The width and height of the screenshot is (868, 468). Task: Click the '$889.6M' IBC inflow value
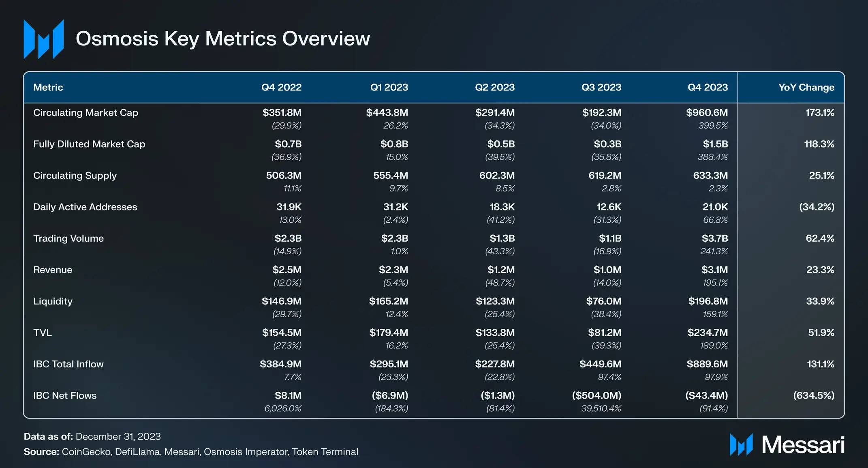pos(707,364)
